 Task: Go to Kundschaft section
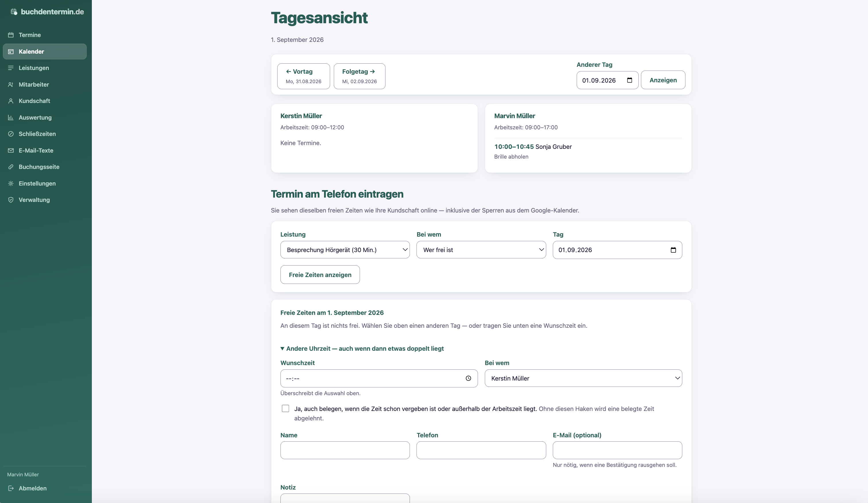point(45,101)
